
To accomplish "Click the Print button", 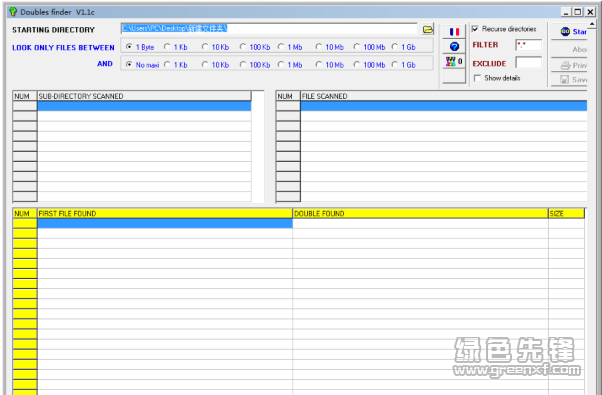I will 569,65.
